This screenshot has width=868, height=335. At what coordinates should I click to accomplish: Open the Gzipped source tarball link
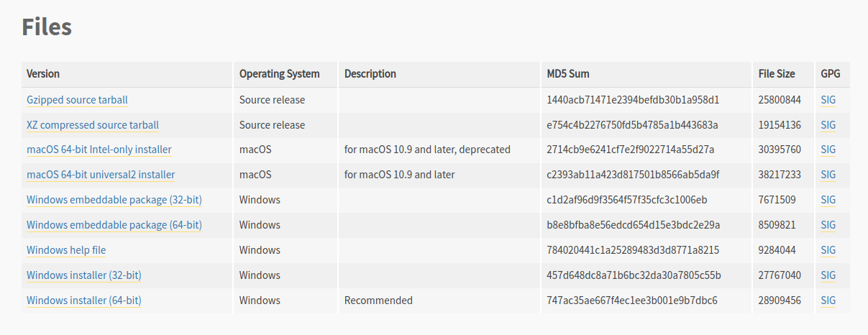pos(77,100)
